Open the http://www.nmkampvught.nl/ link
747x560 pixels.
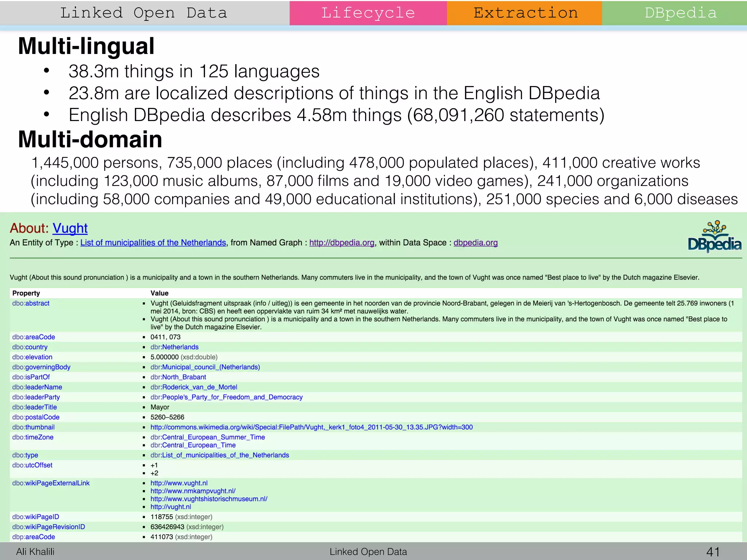[193, 491]
